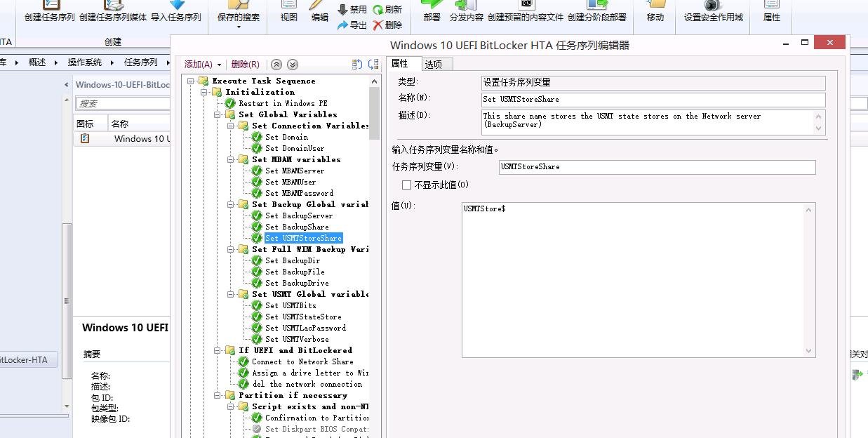
Task: Click the disabled gray icon beside Set Diskpart BIOS
Action: (x=257, y=429)
